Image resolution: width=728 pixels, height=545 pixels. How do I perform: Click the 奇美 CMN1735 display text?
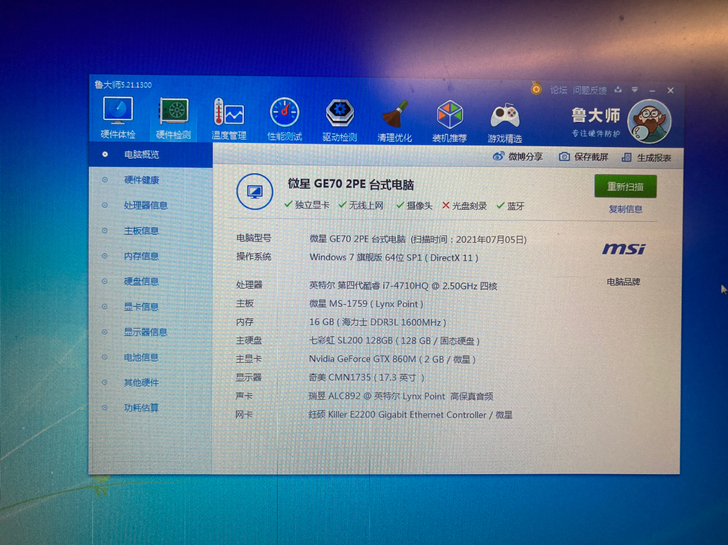click(x=367, y=377)
